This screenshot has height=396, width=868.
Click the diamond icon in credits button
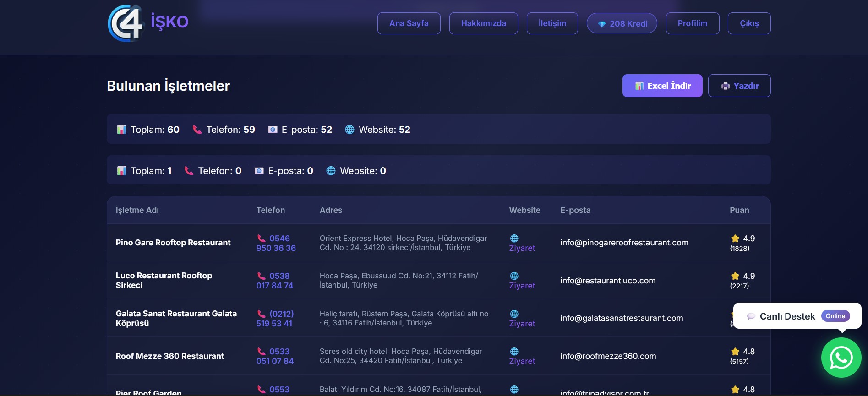(x=602, y=24)
